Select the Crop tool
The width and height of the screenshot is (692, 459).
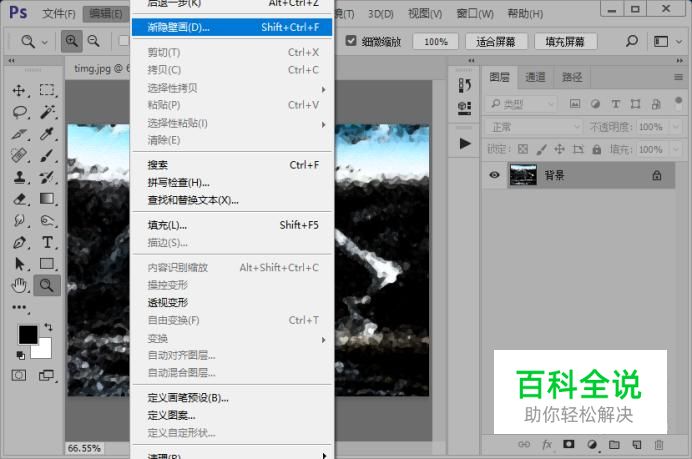click(x=19, y=134)
